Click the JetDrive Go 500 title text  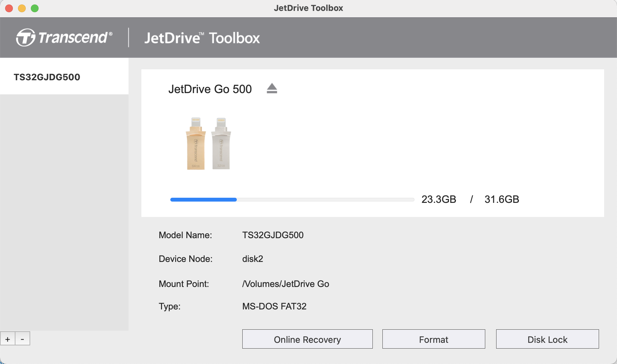tap(210, 89)
